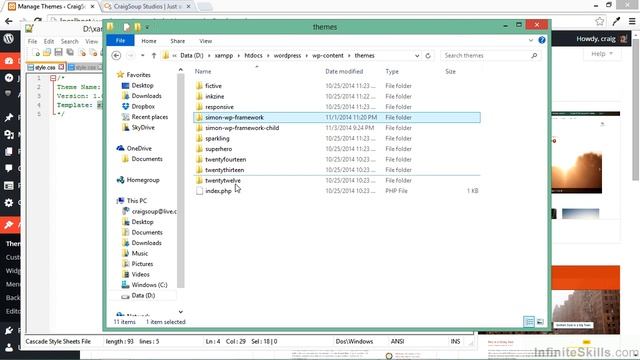
Task: Select the twentytwelve folder
Action: coord(223,180)
